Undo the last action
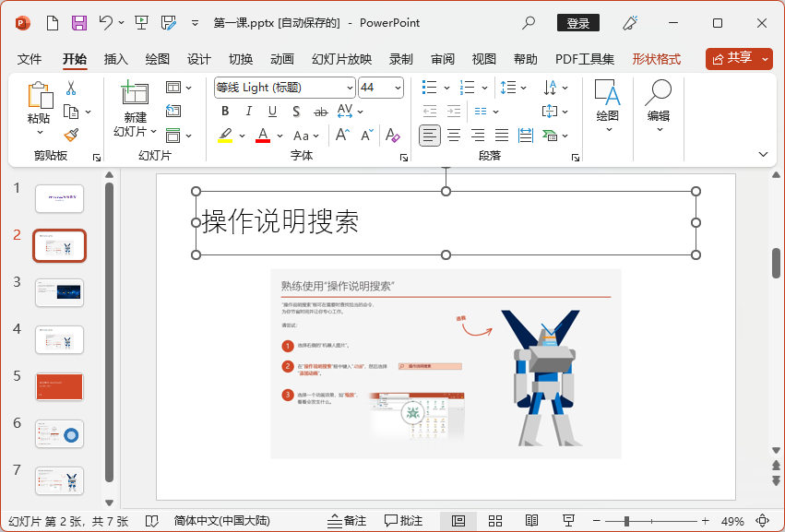The height and width of the screenshot is (532, 785). coord(106,23)
